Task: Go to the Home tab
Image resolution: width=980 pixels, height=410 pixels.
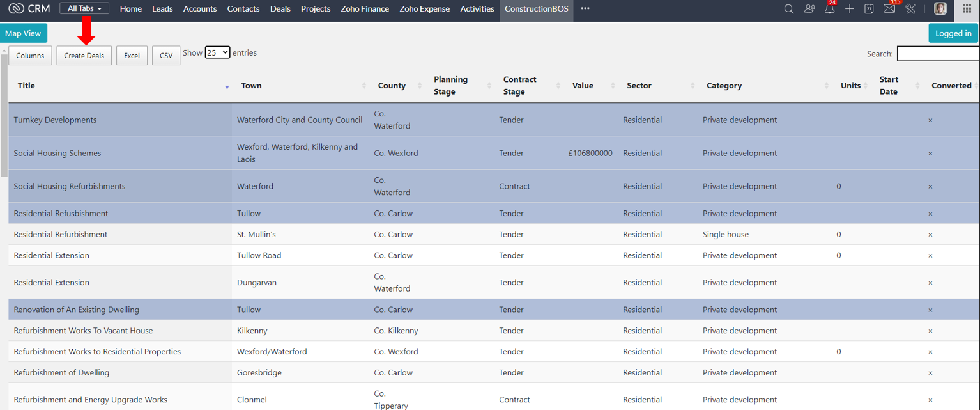Action: point(131,9)
